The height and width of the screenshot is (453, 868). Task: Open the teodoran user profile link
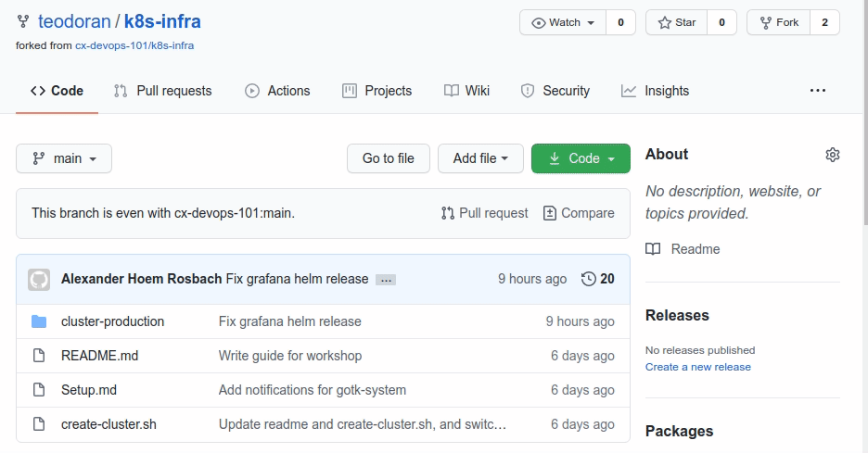tap(74, 21)
